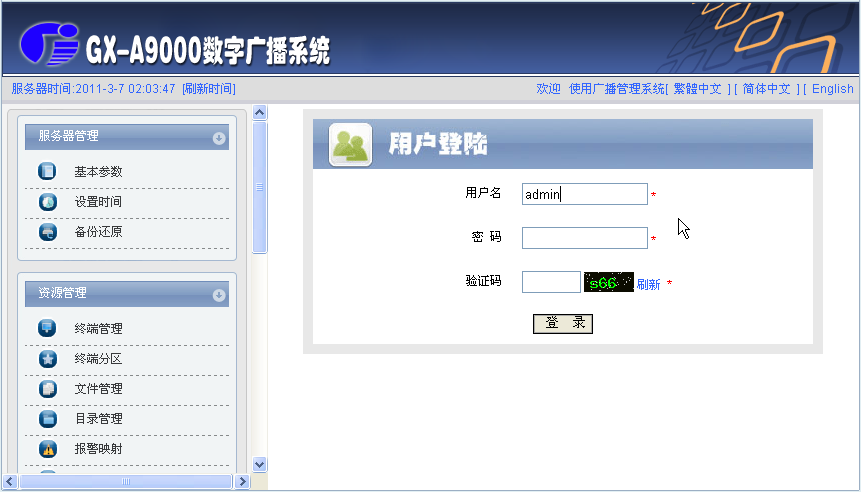Click the 密码 password field
861x492 pixels.
pos(584,238)
